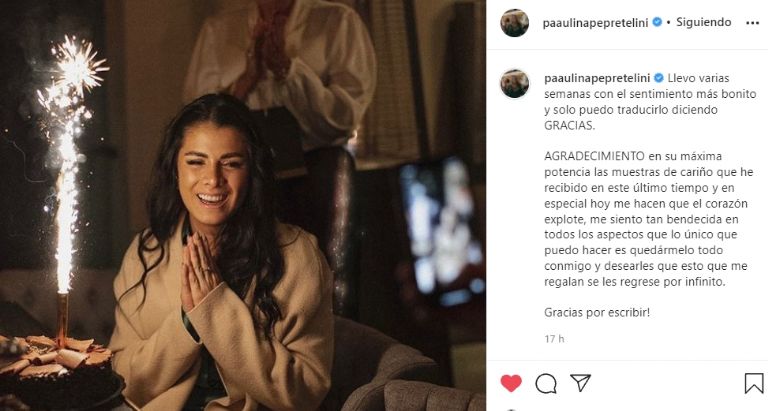Open comments via the speech bubble icon
This screenshot has height=411, width=768.
(546, 384)
